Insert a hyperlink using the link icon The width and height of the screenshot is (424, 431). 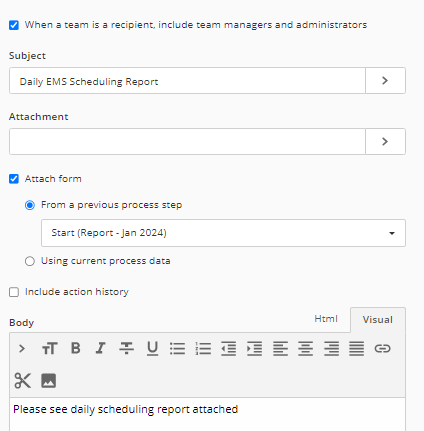click(x=382, y=348)
